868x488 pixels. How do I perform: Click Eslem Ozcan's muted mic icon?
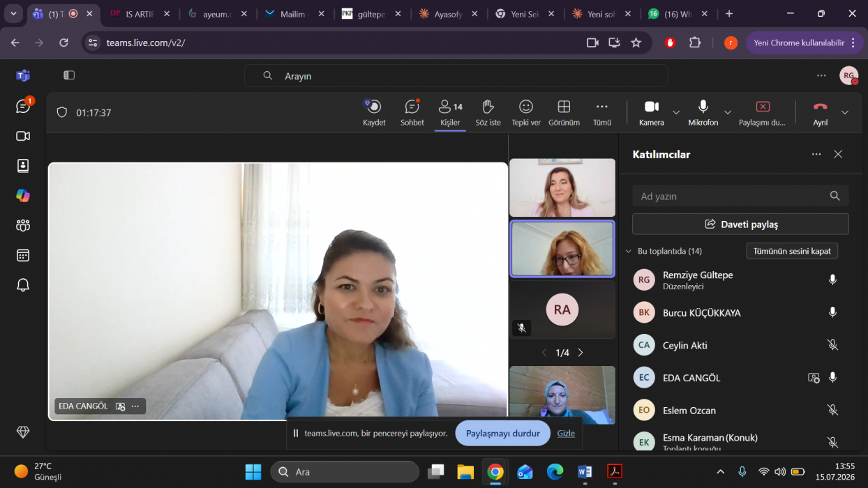click(x=832, y=410)
